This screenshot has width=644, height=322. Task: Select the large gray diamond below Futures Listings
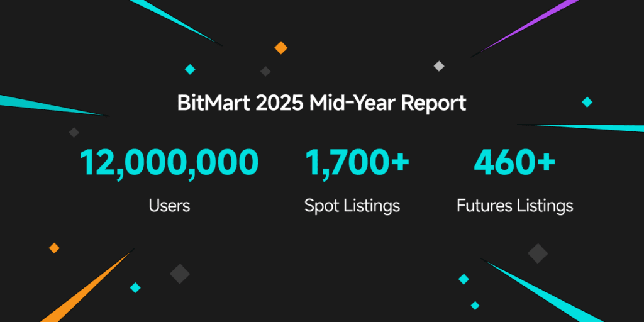pyautogui.click(x=538, y=253)
